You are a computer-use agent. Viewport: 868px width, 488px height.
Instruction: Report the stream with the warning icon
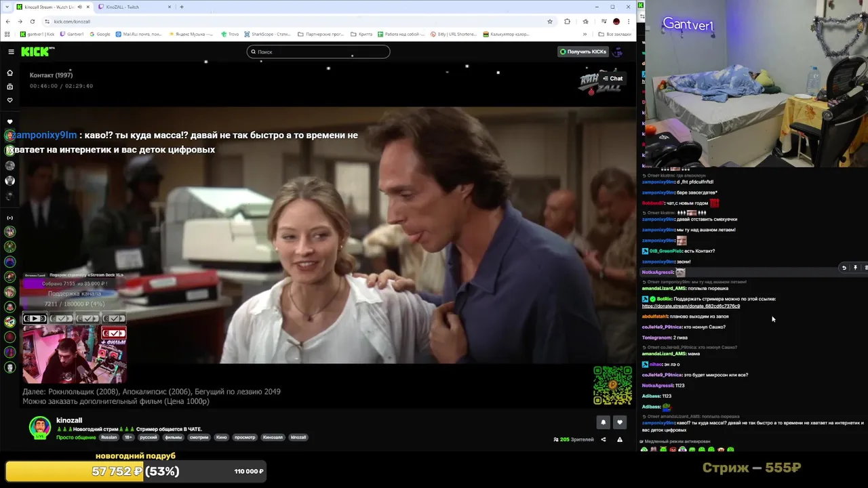click(619, 439)
